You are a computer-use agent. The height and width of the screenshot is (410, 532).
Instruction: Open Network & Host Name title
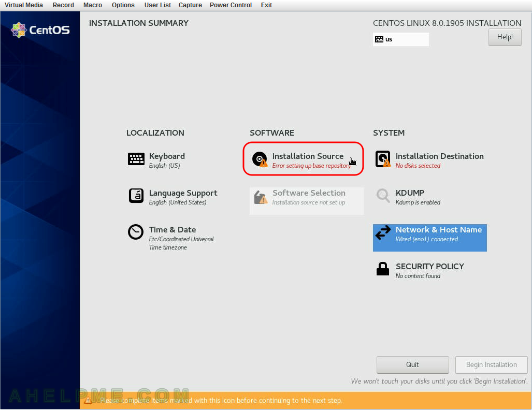tap(439, 229)
